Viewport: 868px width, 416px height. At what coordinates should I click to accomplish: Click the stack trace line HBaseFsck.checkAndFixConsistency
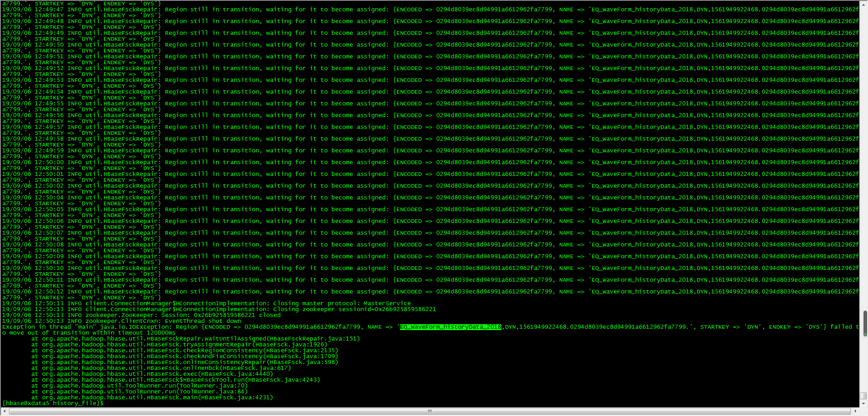tap(184, 356)
